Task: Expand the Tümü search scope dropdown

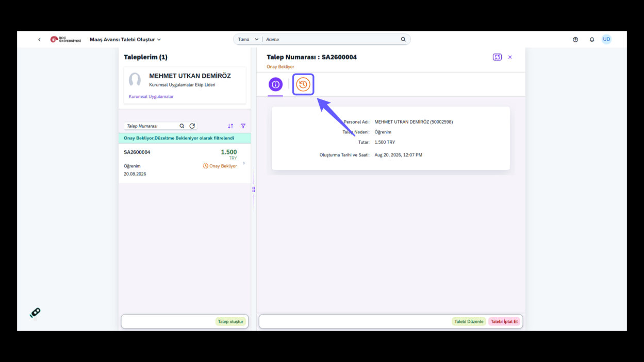Action: 249,39
